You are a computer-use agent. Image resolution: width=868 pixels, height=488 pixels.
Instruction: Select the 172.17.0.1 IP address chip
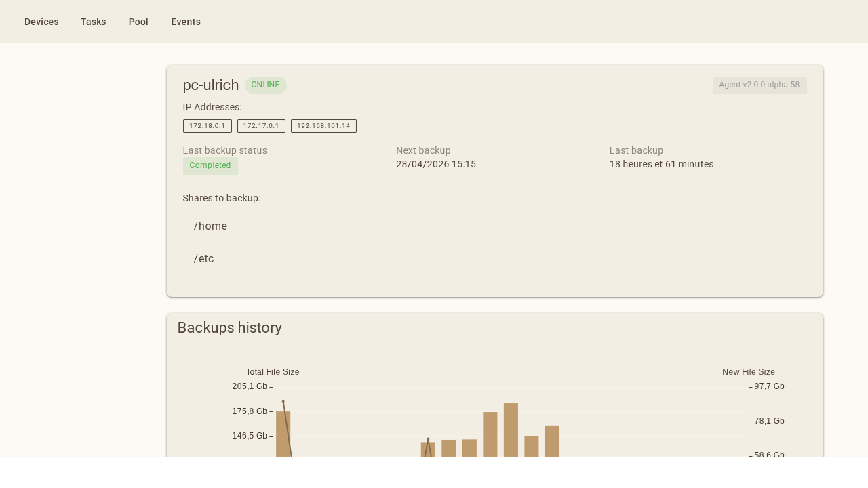(261, 126)
